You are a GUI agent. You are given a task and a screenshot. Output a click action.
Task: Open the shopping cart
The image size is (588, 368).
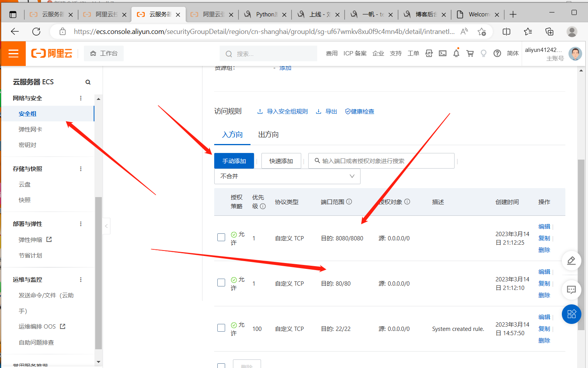(x=470, y=53)
